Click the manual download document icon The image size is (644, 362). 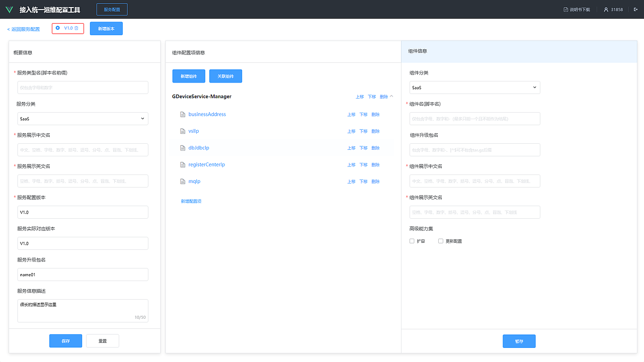[x=566, y=10]
